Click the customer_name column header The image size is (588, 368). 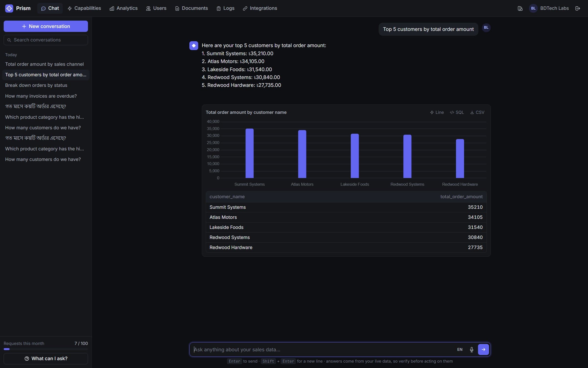[227, 197]
